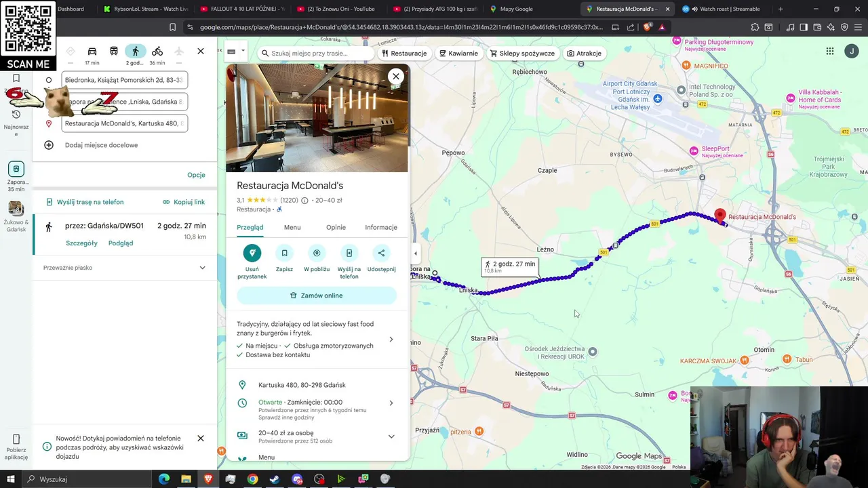Open the Google account avatar J
Screen dimensions: 868x488
[852, 52]
